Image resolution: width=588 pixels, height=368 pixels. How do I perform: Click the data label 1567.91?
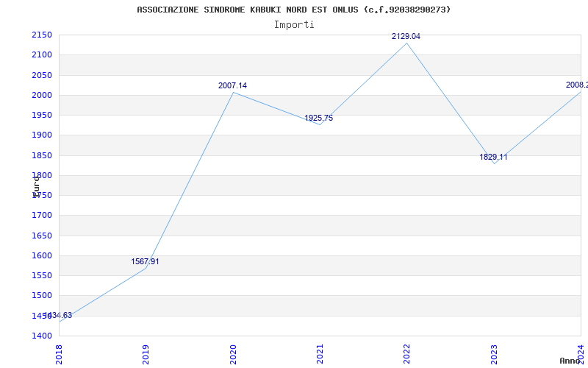[x=145, y=262]
